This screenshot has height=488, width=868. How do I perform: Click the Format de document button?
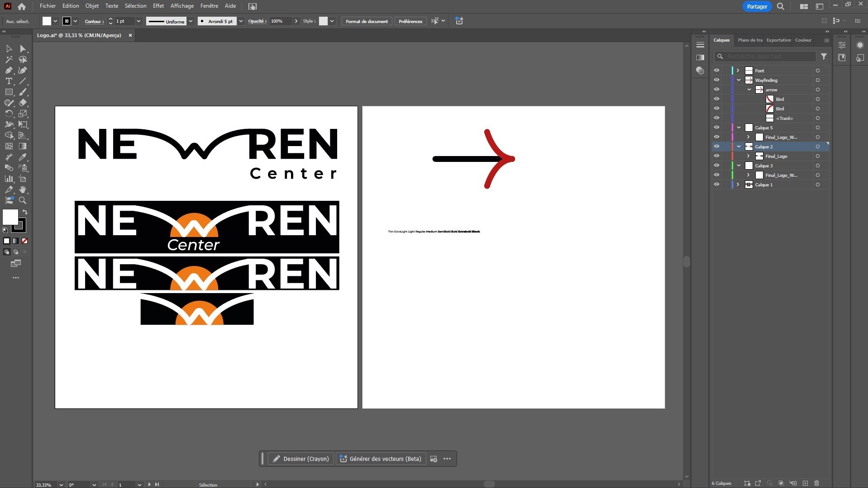pyautogui.click(x=367, y=21)
